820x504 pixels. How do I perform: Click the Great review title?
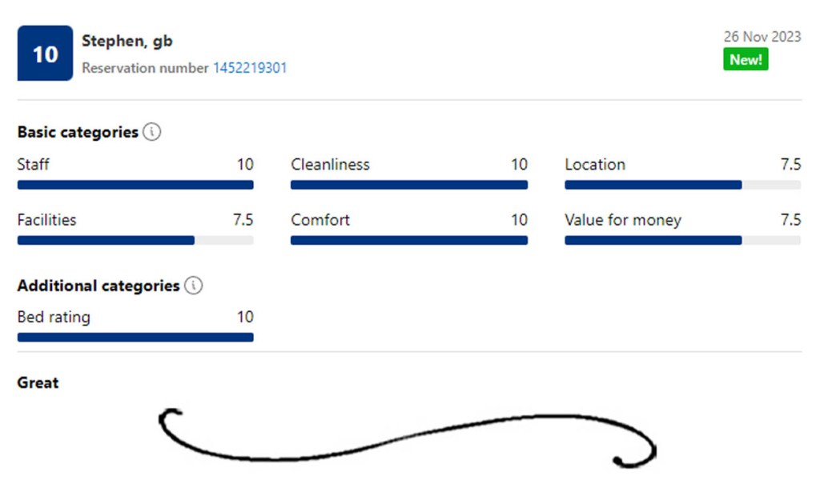click(x=38, y=382)
